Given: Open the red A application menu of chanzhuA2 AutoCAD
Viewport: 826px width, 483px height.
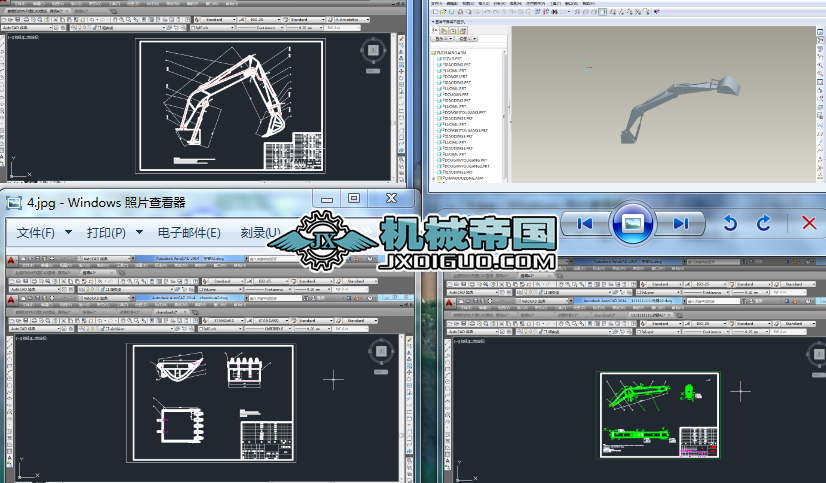Looking at the screenshot, I should click(x=12, y=300).
